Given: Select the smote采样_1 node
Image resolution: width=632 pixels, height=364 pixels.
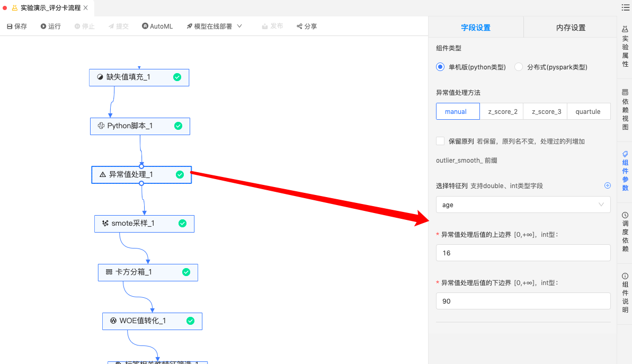Looking at the screenshot, I should 144,223.
